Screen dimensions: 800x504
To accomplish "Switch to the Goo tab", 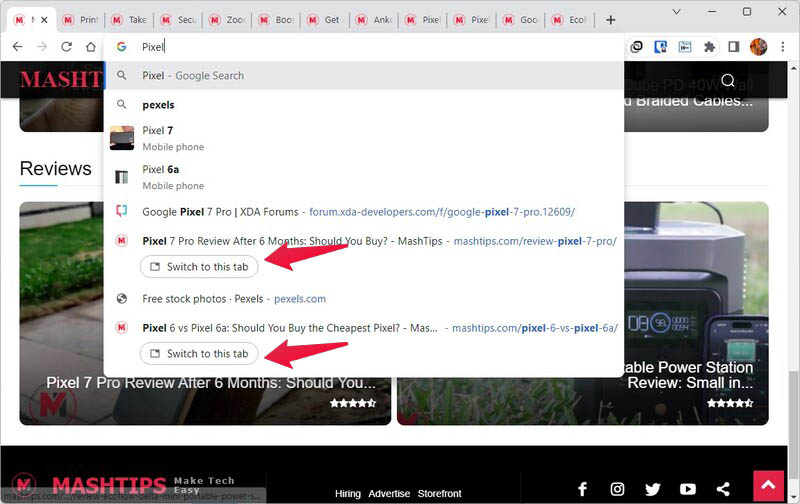I will 520,20.
